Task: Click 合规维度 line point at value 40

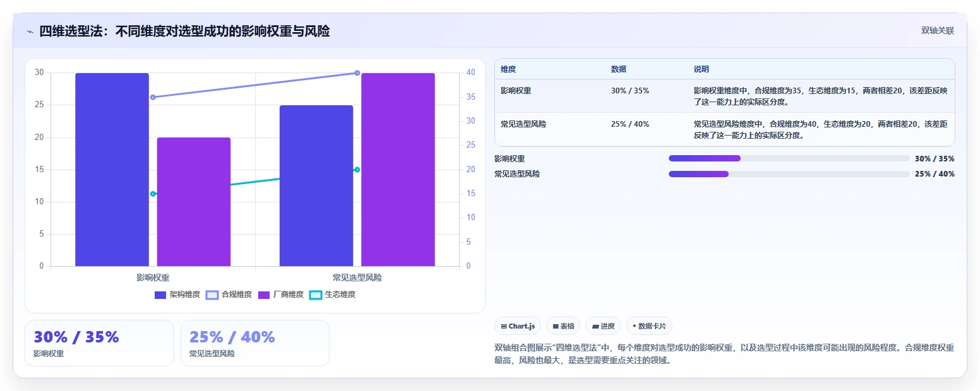Action: click(x=357, y=73)
